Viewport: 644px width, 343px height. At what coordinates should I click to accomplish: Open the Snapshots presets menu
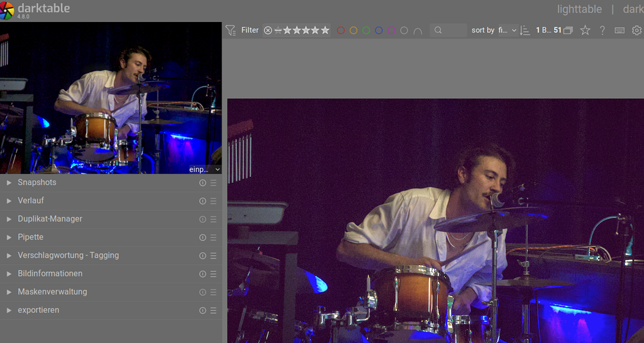[x=214, y=183]
